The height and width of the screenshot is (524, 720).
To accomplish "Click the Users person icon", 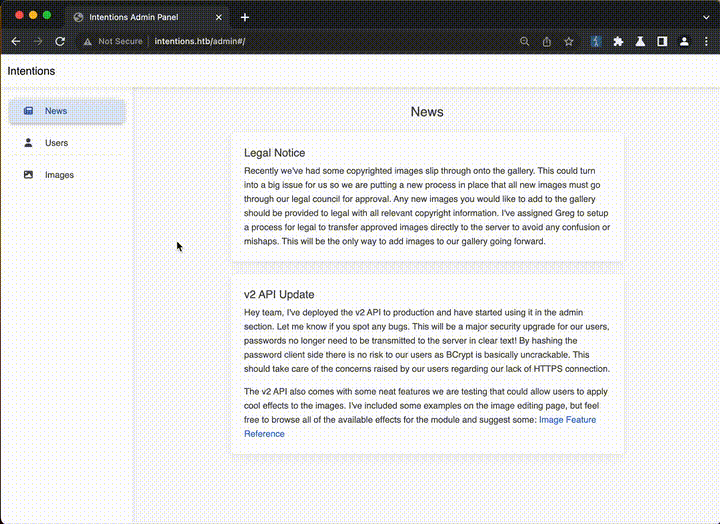I will coord(28,143).
